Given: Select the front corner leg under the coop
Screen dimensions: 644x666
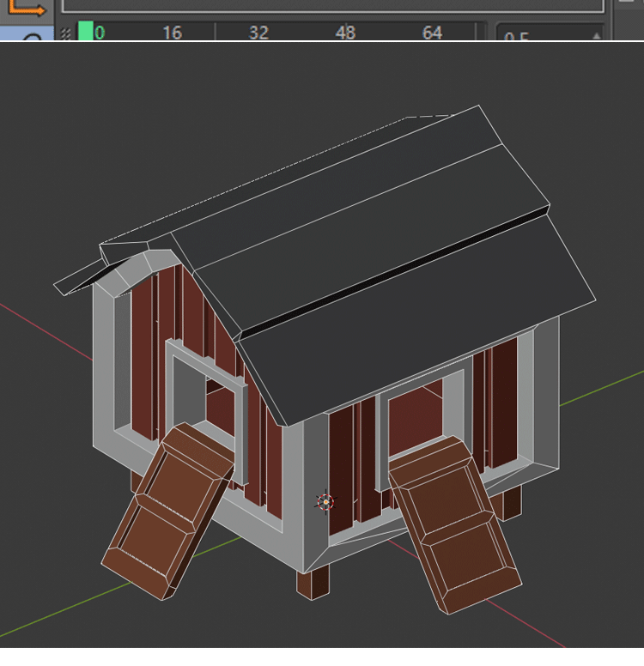Looking at the screenshot, I should tap(313, 584).
